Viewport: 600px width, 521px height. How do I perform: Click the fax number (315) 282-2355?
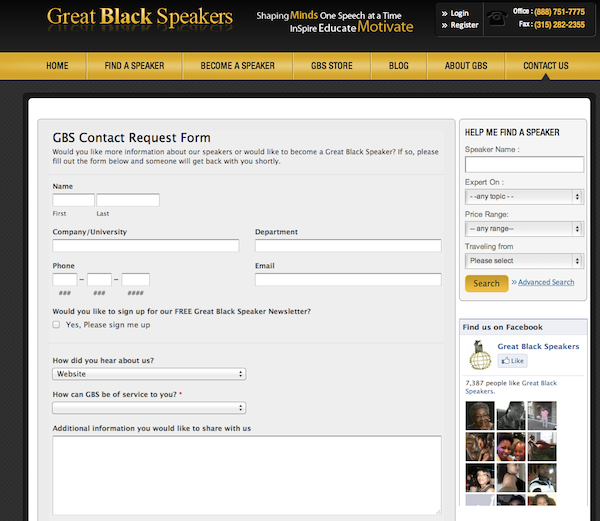559,25
